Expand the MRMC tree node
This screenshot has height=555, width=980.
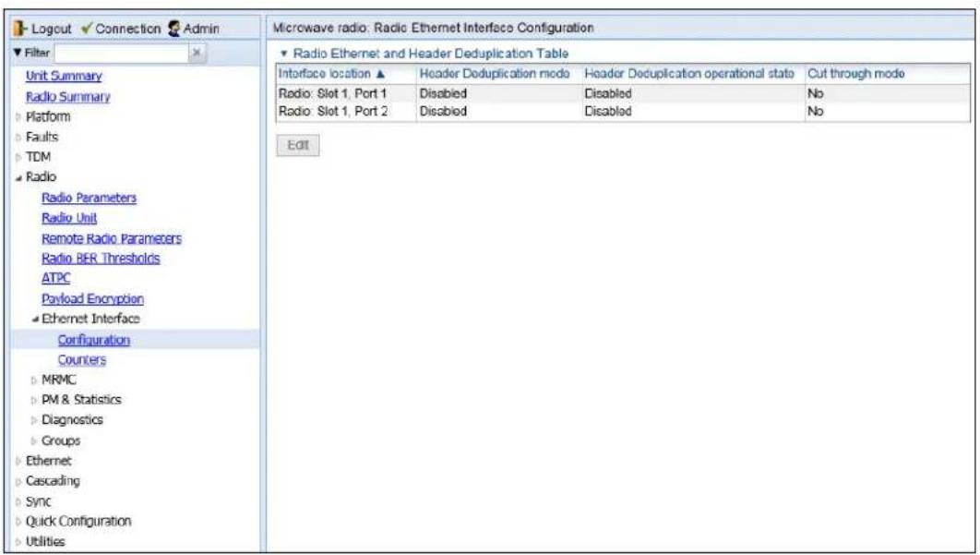(x=34, y=380)
